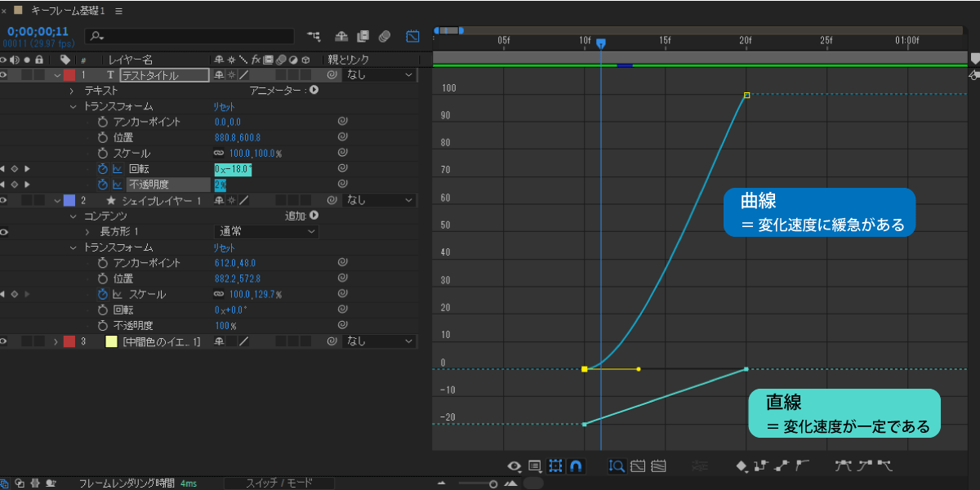Toggle keyframe diamond for layer 1 不透明度

tap(14, 185)
